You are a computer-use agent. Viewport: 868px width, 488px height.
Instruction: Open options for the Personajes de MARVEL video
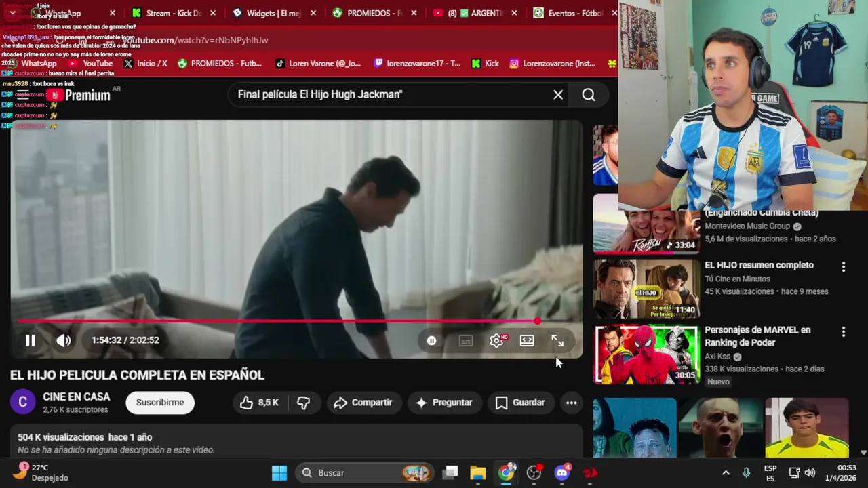(x=844, y=332)
